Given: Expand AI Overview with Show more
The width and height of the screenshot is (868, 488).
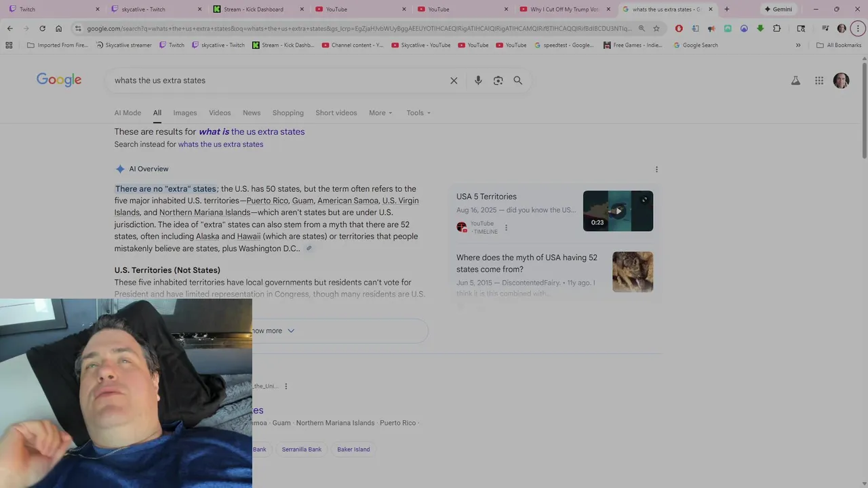Looking at the screenshot, I should click(x=272, y=331).
